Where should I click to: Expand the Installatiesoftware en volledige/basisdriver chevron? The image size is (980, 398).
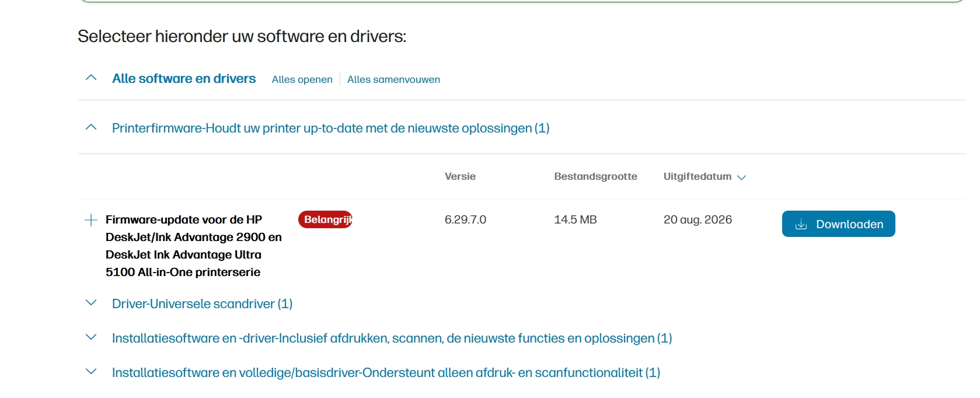pyautogui.click(x=91, y=372)
